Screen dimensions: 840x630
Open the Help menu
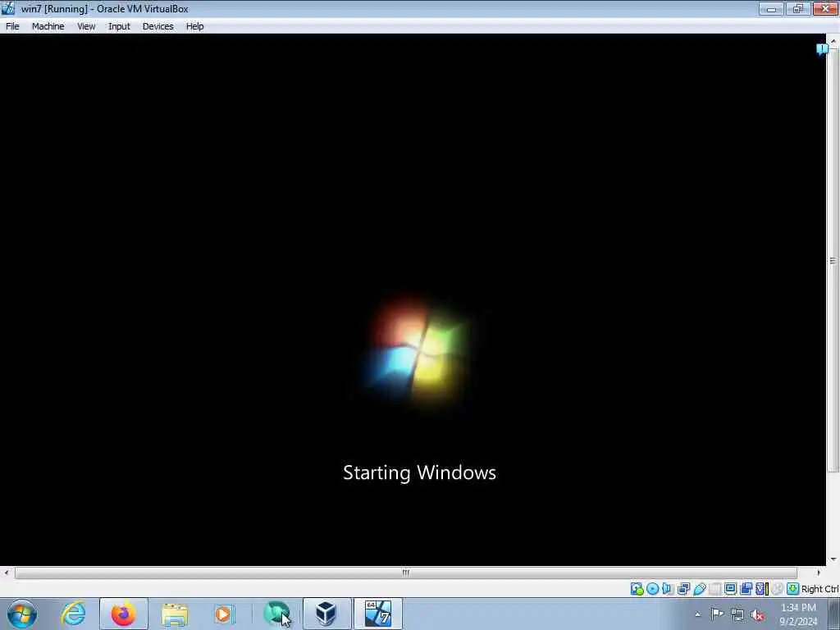pyautogui.click(x=195, y=26)
